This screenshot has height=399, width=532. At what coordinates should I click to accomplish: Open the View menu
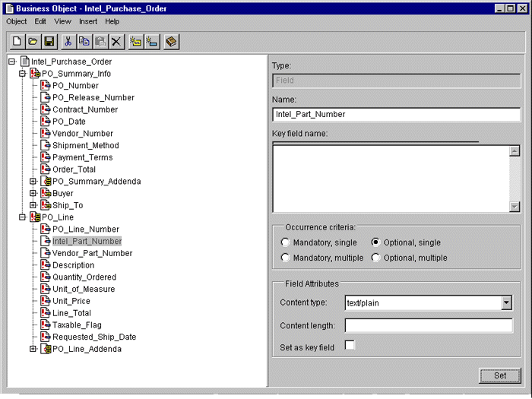pyautogui.click(x=62, y=21)
